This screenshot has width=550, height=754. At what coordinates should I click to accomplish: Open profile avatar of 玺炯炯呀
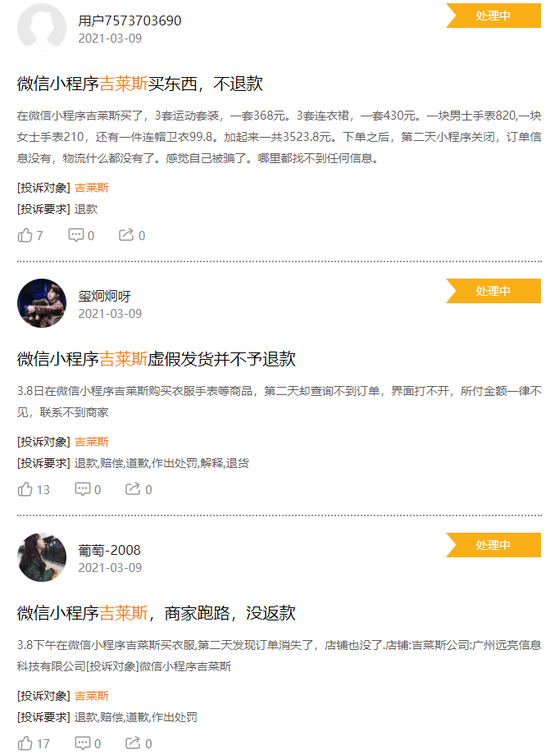42,303
